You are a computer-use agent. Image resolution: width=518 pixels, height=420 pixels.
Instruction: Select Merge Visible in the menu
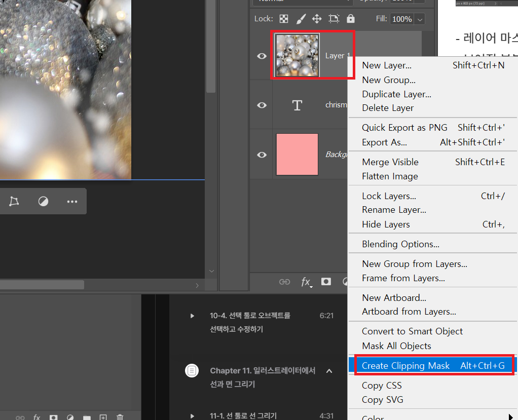point(433,162)
